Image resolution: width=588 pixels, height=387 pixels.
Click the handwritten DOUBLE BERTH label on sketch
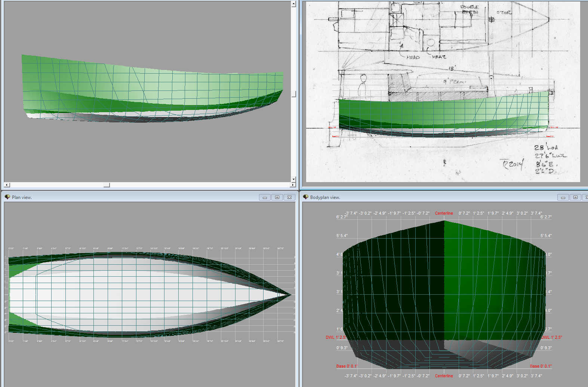pyautogui.click(x=469, y=9)
